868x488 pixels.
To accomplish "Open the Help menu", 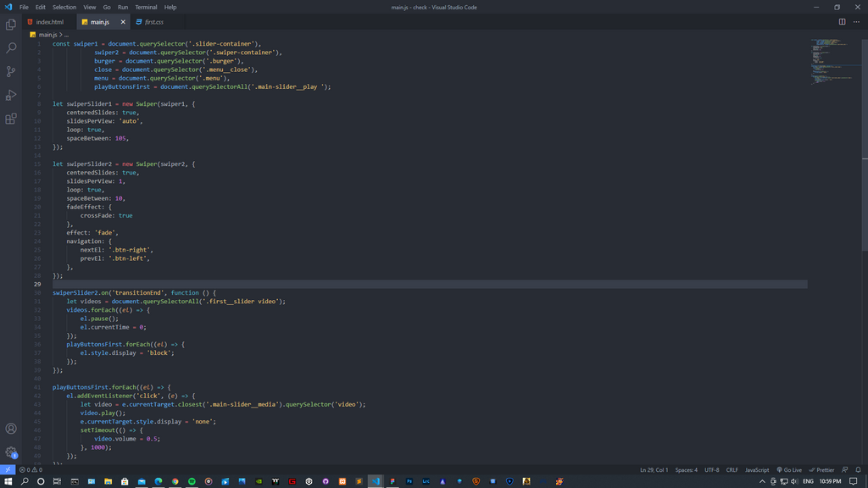I will click(x=170, y=7).
